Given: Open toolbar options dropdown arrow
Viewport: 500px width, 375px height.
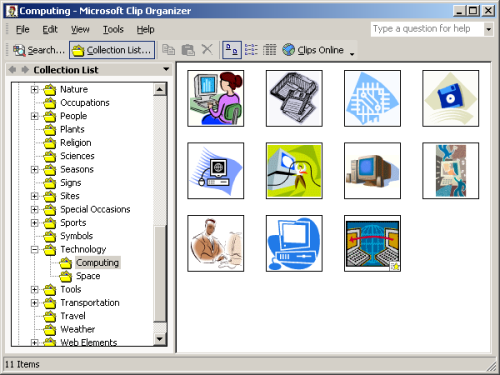Looking at the screenshot, I should (x=352, y=53).
